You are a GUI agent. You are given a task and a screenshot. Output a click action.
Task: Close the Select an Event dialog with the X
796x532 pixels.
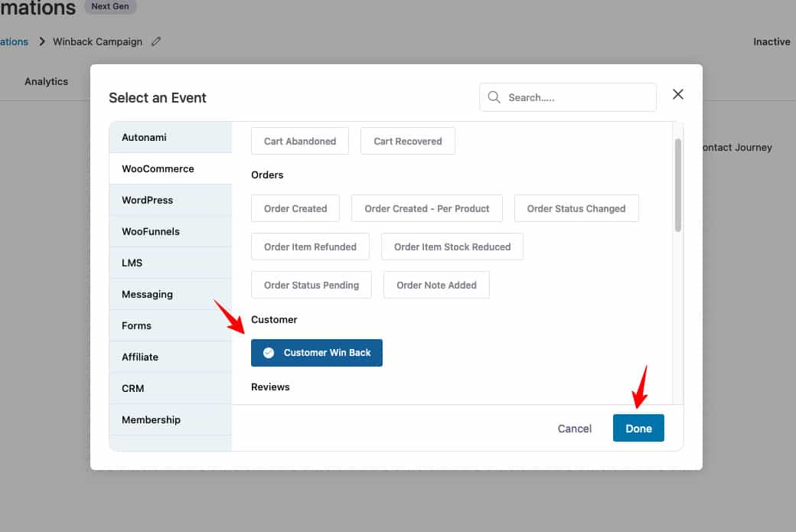(677, 93)
